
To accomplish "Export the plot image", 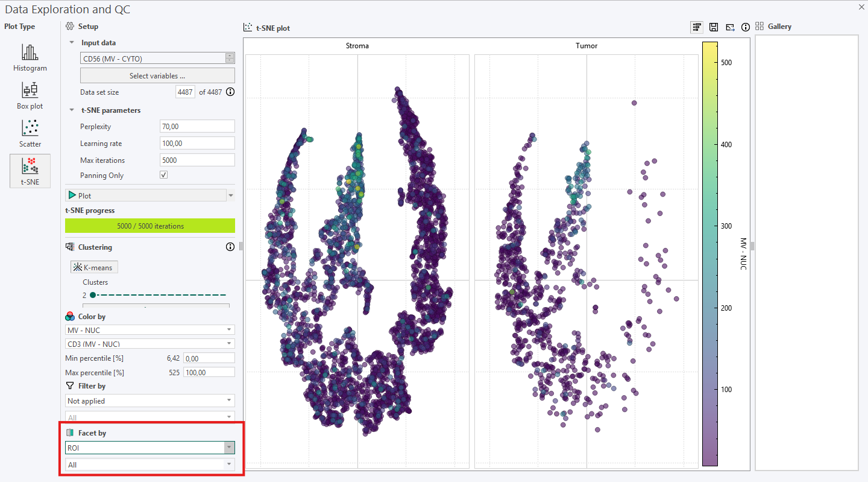I will point(730,27).
